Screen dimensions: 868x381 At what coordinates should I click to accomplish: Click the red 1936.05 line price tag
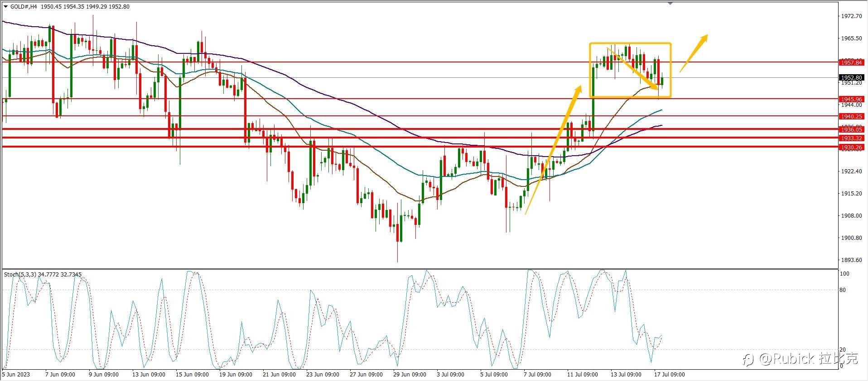pos(851,129)
